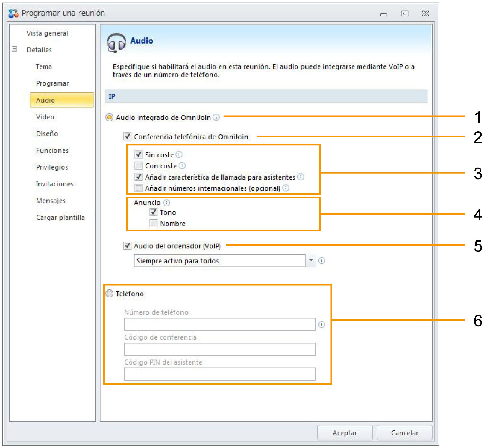Open the Mensajes section
This screenshot has width=484, height=448.
coord(51,201)
